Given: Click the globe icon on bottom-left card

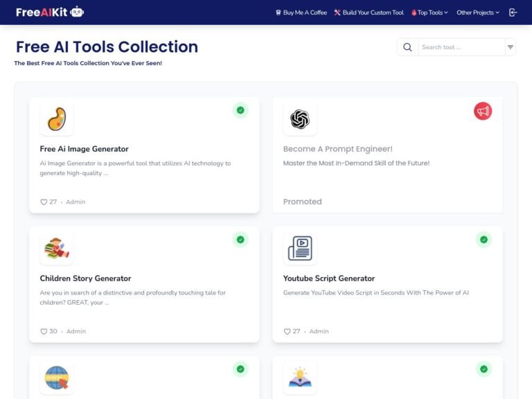Looking at the screenshot, I should coord(56,378).
